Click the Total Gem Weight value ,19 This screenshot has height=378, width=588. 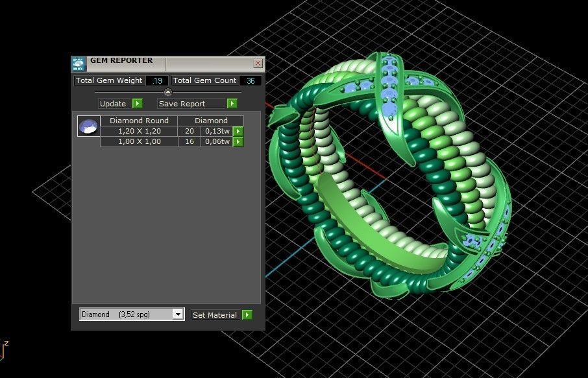coord(157,80)
